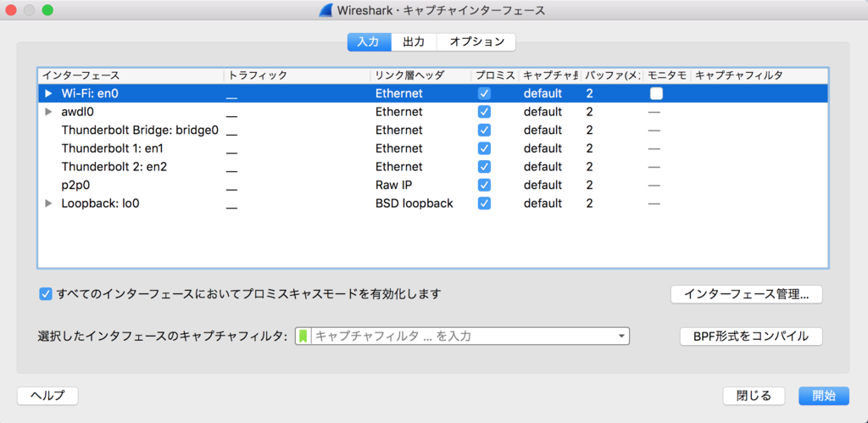Click into the キャプチャフィルタ input field

tap(464, 336)
